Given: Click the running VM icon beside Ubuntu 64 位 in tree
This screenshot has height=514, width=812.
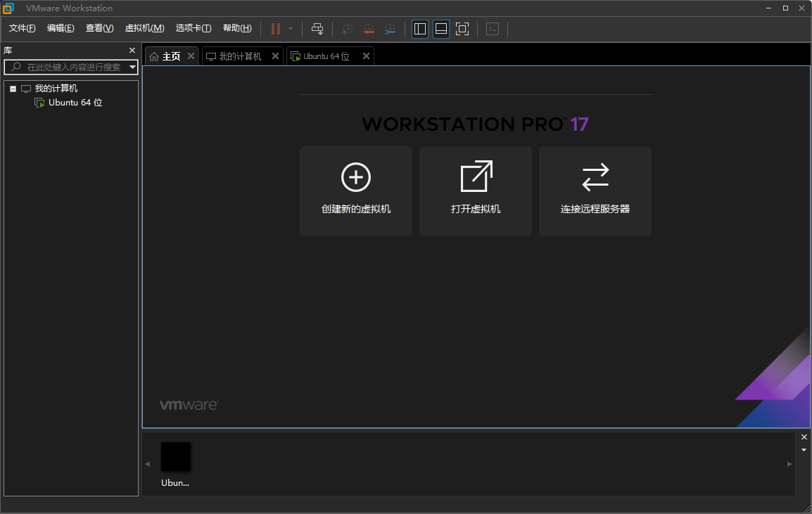Looking at the screenshot, I should pos(39,103).
